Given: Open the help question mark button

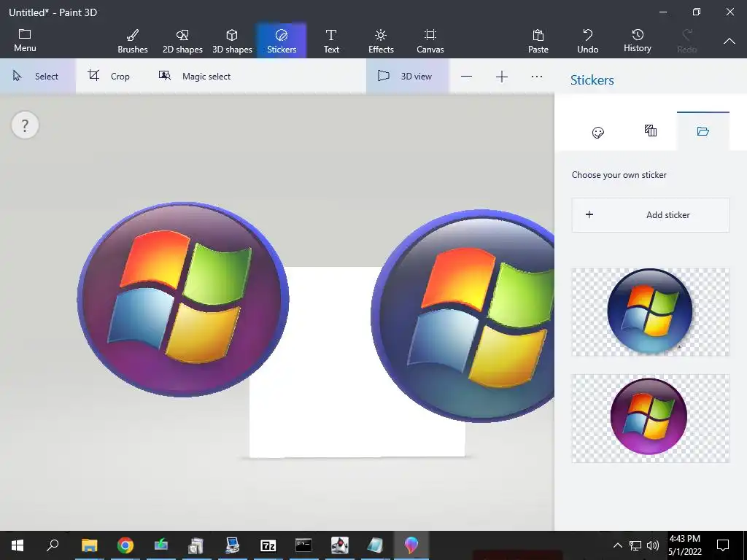Looking at the screenshot, I should pyautogui.click(x=25, y=125).
